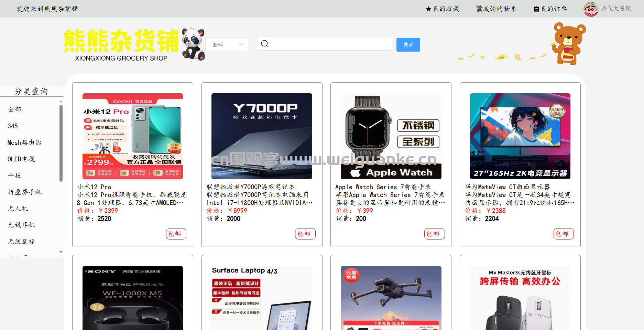This screenshot has height=330, width=644.
Task: Focus the product search input field
Action: point(324,44)
